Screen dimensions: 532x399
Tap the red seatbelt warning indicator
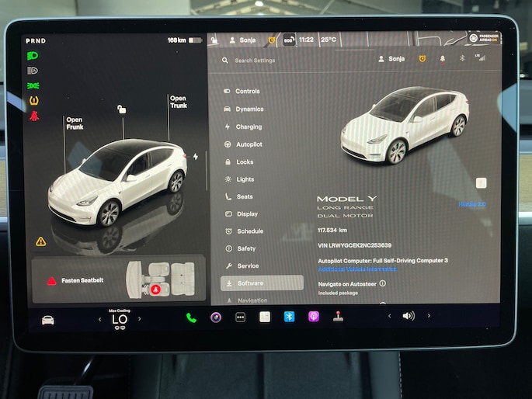[34, 116]
